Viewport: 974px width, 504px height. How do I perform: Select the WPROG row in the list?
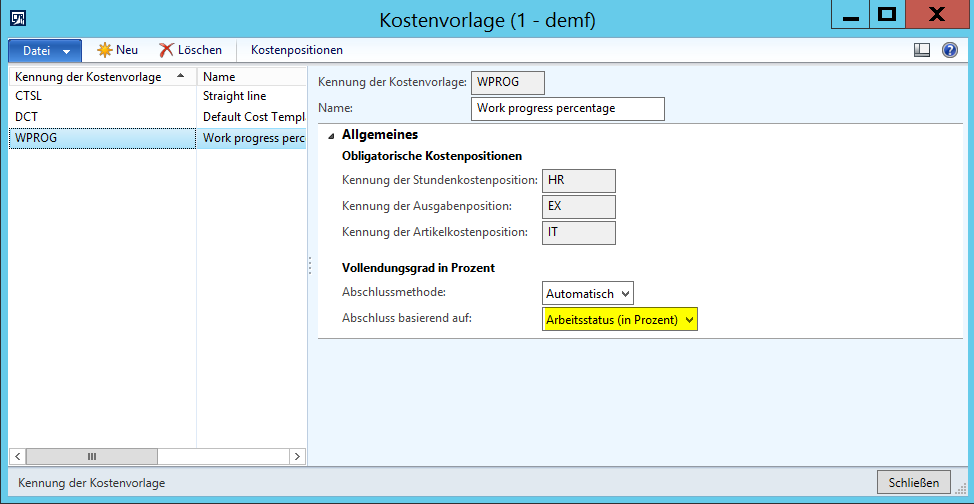(100, 138)
